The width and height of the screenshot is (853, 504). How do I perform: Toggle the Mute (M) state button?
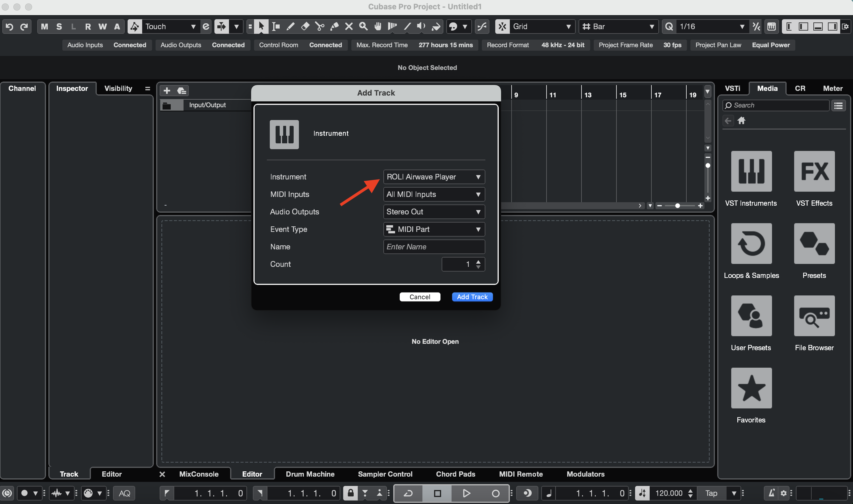44,27
